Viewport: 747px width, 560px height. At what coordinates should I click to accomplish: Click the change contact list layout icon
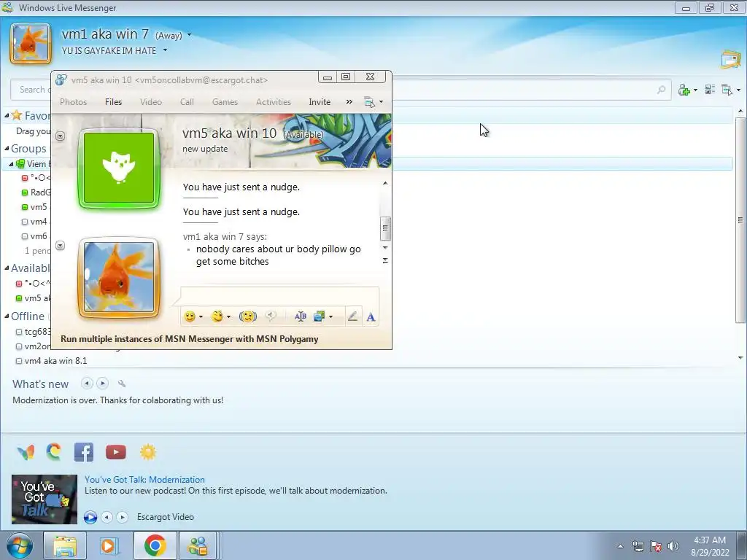[710, 90]
